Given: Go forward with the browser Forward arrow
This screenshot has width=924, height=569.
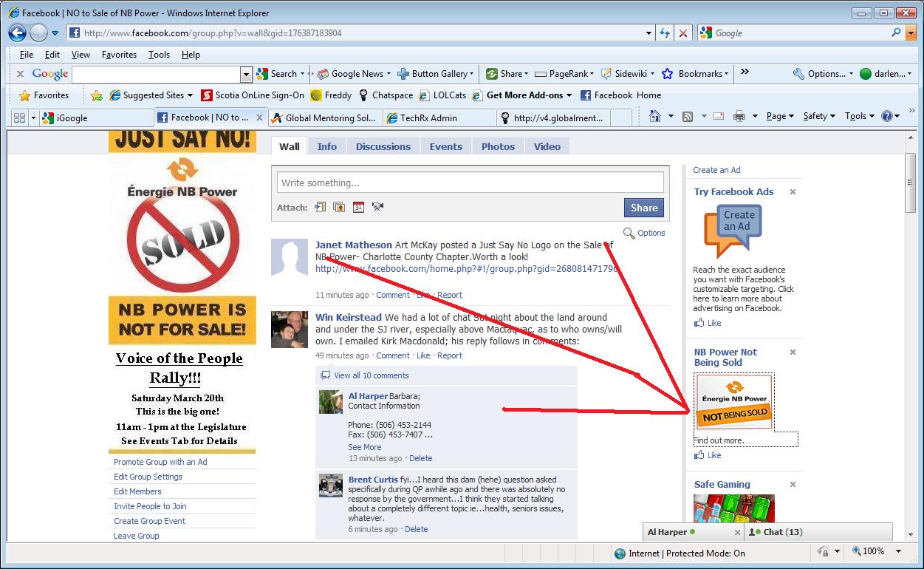Looking at the screenshot, I should point(38,33).
